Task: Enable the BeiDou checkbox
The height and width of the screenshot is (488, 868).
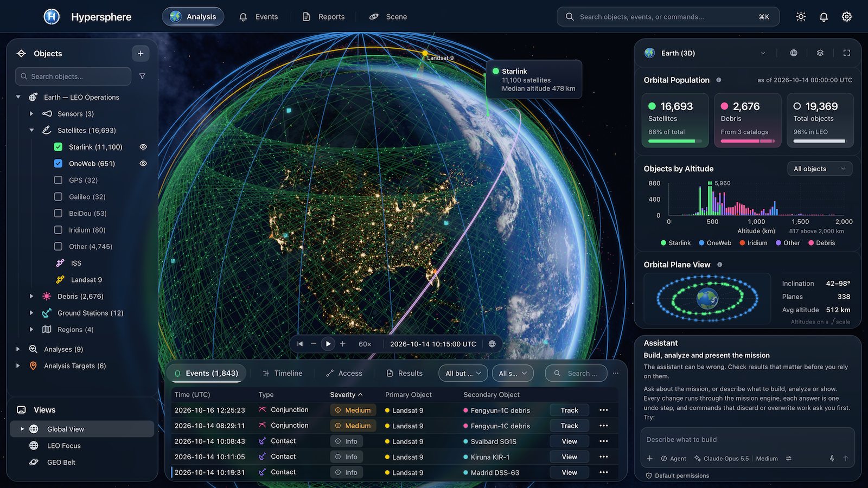Action: point(58,213)
